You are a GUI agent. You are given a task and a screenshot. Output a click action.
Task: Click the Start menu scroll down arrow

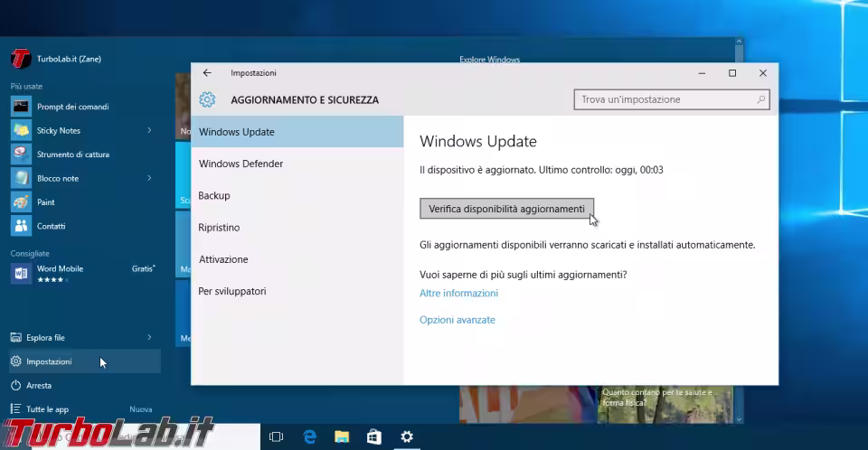point(739,419)
